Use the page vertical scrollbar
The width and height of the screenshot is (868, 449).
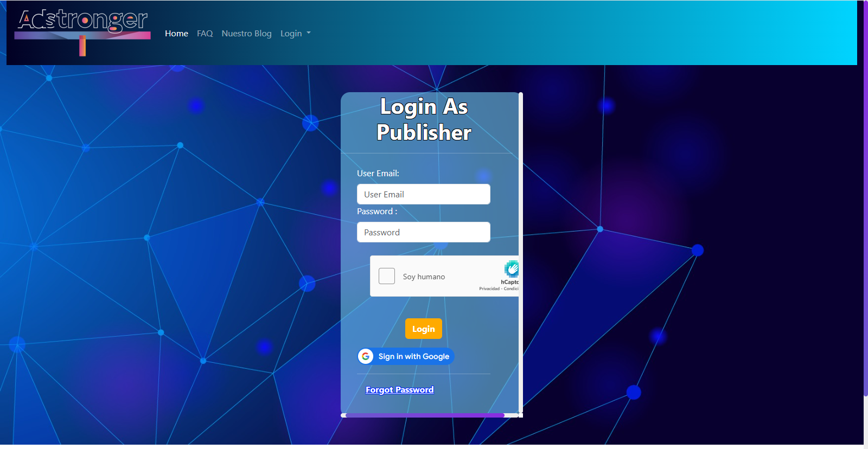(866, 198)
